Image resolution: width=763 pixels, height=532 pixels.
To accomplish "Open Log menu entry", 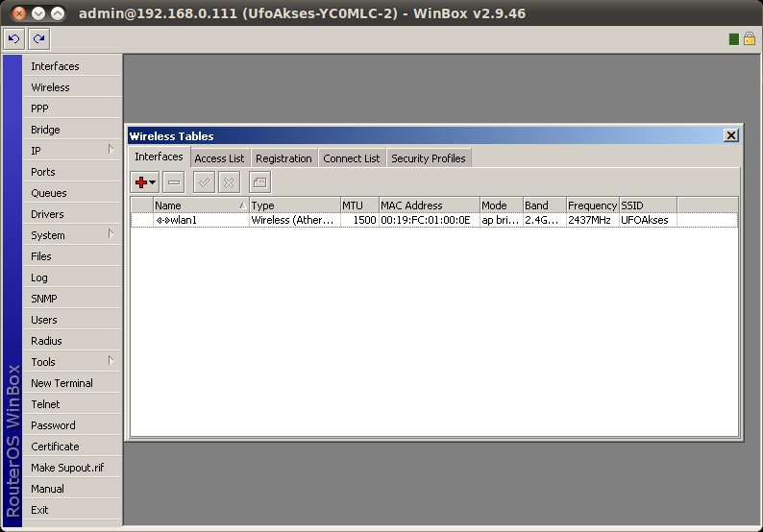I will [72, 278].
